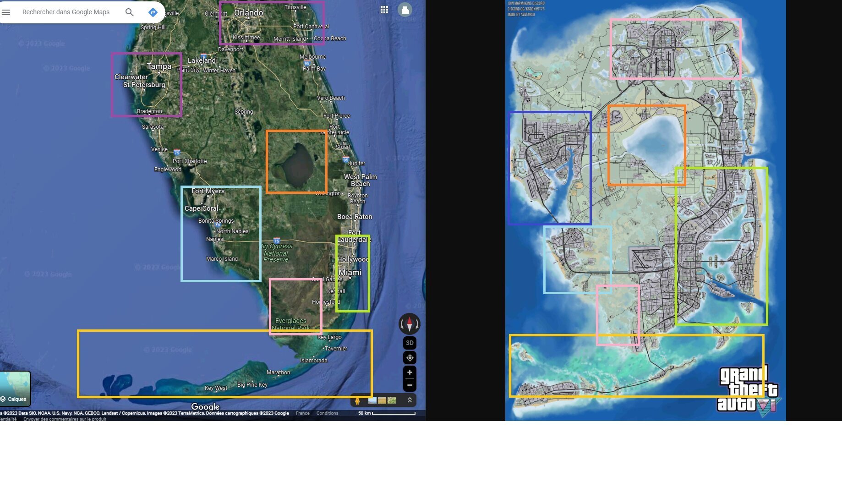
Task: Select the Sebring label
Action: click(244, 112)
